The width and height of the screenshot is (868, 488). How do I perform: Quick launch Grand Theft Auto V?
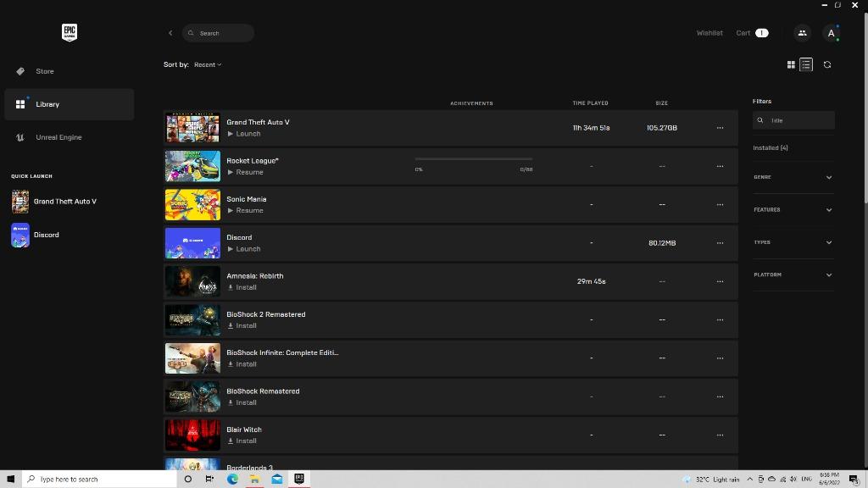click(x=54, y=202)
